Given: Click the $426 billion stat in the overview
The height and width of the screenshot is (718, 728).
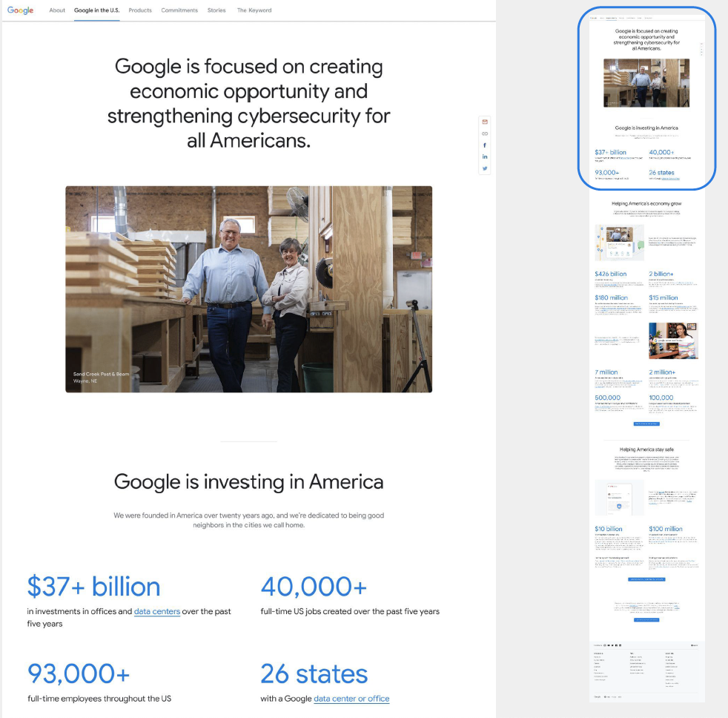Looking at the screenshot, I should (x=611, y=274).
